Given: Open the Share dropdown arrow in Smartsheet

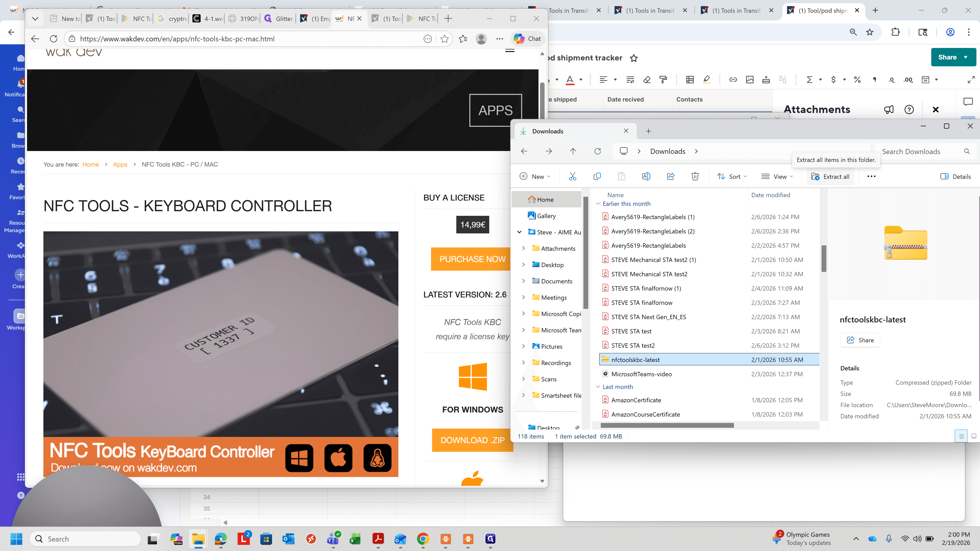Looking at the screenshot, I should tap(965, 57).
